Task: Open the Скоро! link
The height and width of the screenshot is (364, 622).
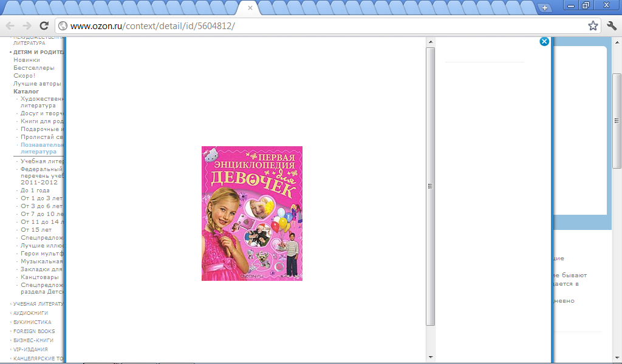Action: [24, 76]
